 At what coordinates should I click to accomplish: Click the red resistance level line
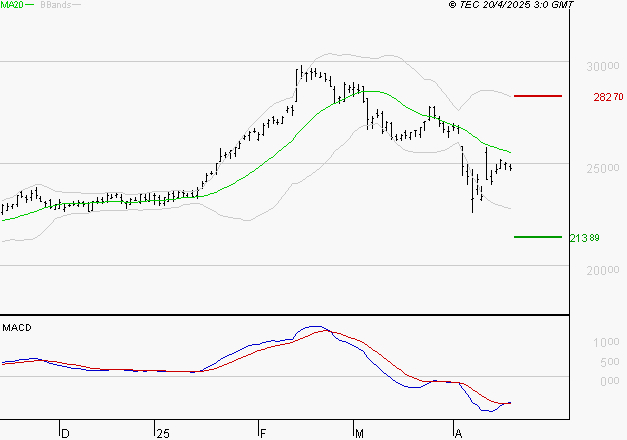click(538, 96)
